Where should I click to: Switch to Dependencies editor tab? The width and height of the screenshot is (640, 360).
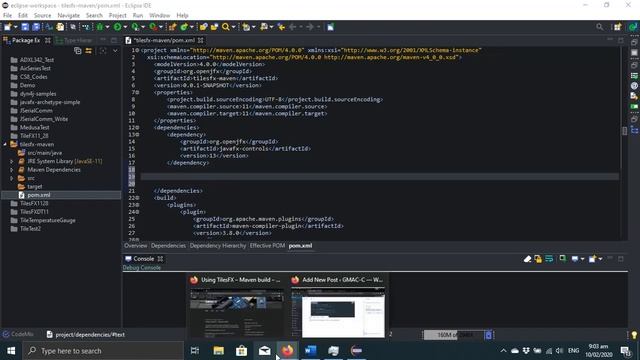[168, 246]
